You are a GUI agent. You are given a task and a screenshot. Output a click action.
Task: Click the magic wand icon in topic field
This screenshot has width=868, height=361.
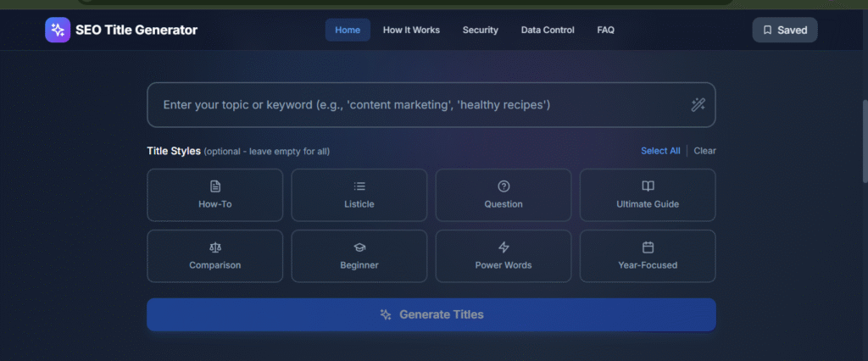[x=698, y=105]
